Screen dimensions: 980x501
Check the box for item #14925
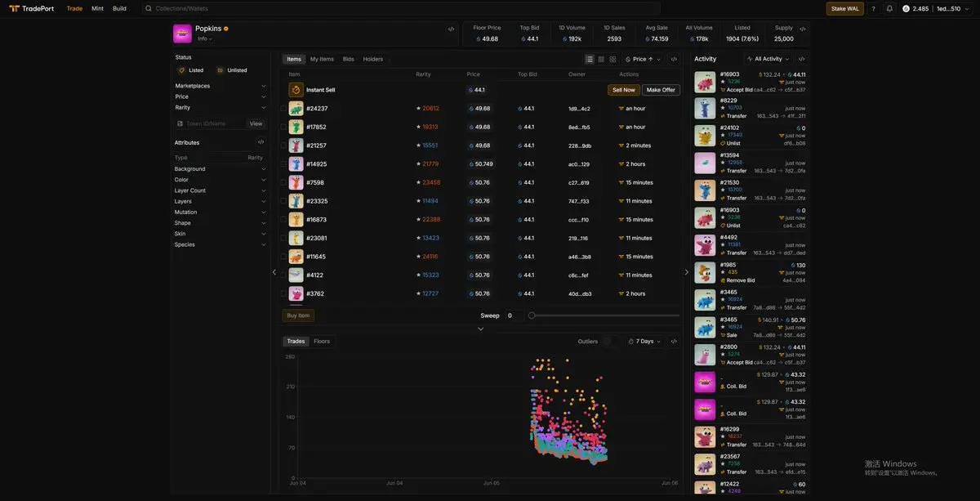[x=283, y=163]
